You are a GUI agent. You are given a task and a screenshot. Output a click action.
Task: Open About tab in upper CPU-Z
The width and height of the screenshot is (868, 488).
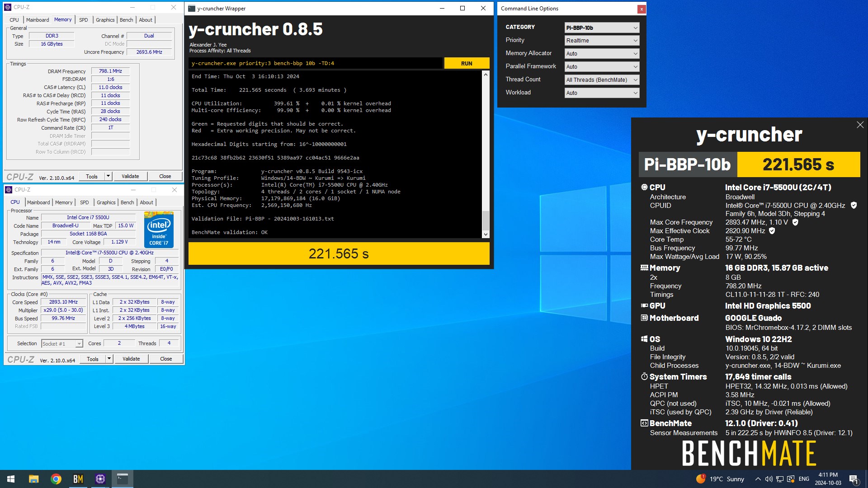[x=146, y=20]
